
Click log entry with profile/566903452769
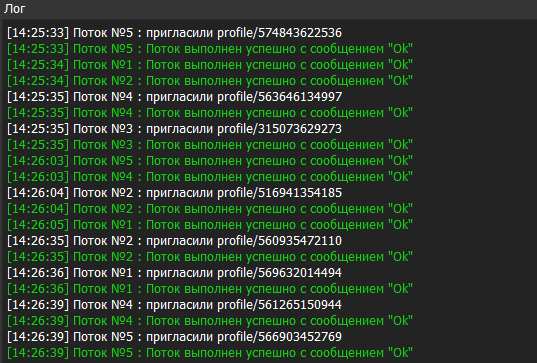tap(174, 337)
